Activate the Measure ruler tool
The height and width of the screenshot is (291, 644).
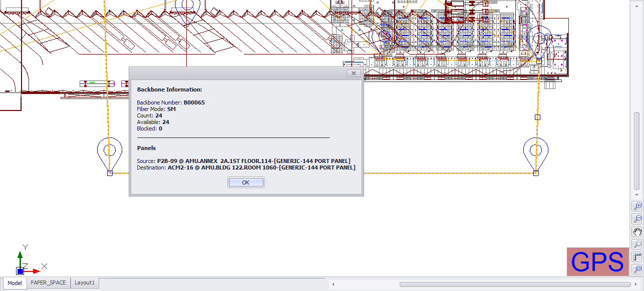click(637, 257)
